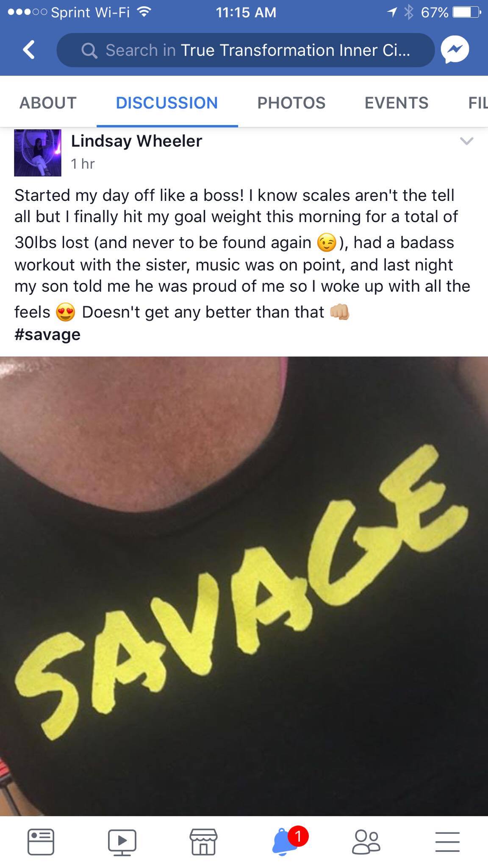Expand the post options chevron

pyautogui.click(x=466, y=141)
